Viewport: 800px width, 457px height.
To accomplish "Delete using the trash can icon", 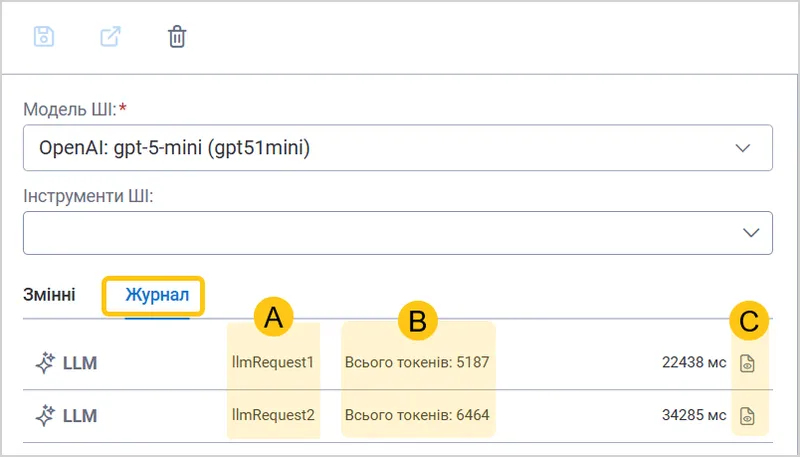I will (177, 37).
